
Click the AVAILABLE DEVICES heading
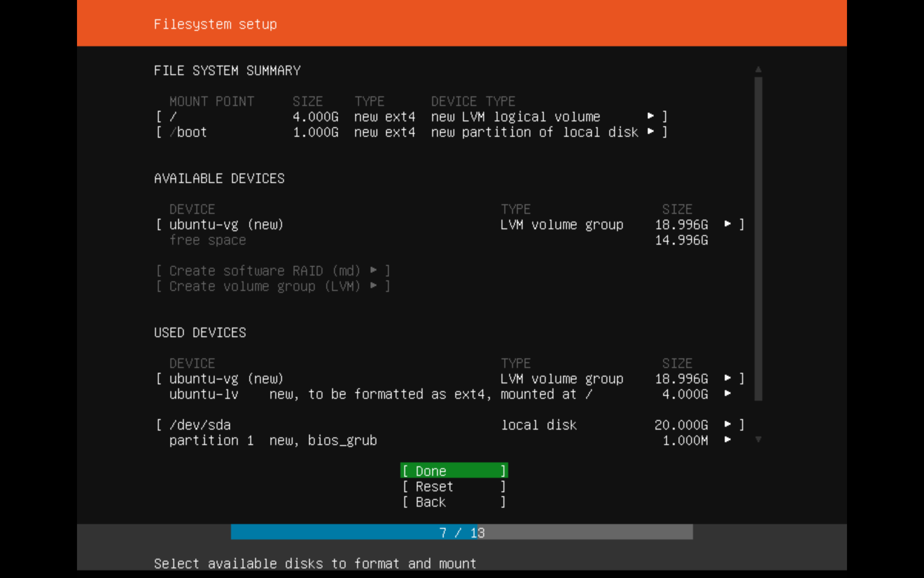click(x=219, y=178)
